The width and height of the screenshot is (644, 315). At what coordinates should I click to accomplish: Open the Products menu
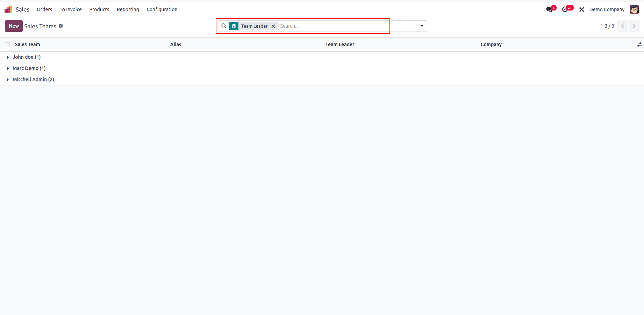[99, 9]
